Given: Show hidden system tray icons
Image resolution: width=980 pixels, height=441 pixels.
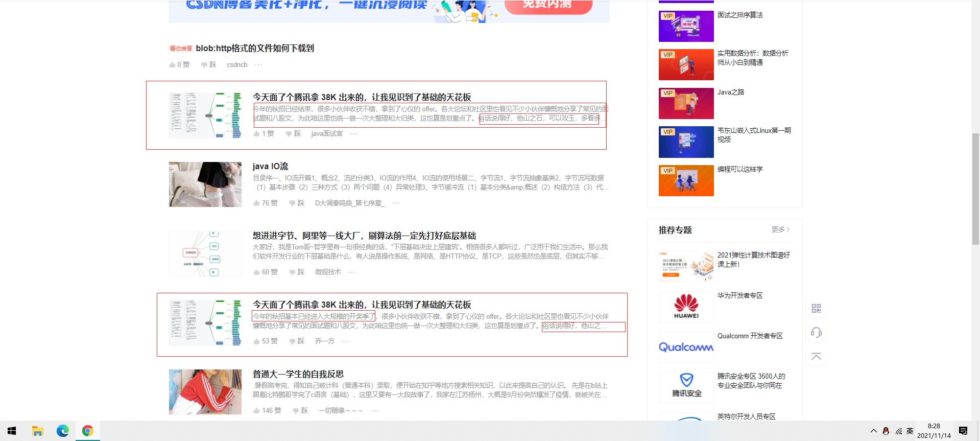Looking at the screenshot, I should (873, 431).
